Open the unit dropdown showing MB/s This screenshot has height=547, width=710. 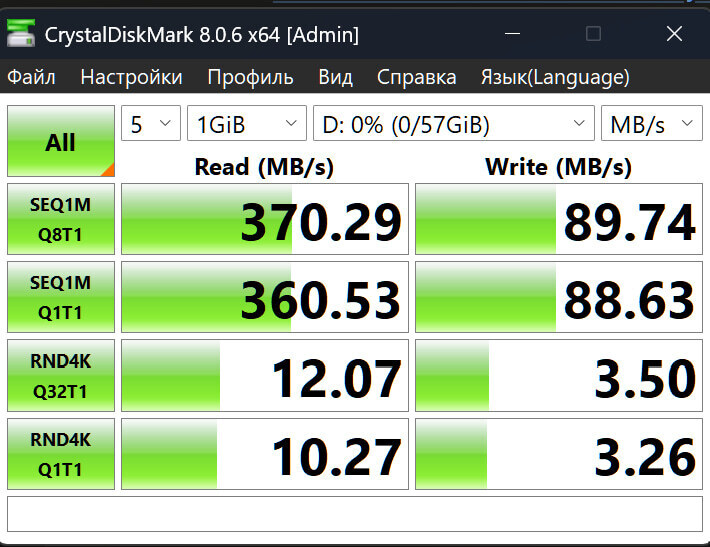(652, 123)
